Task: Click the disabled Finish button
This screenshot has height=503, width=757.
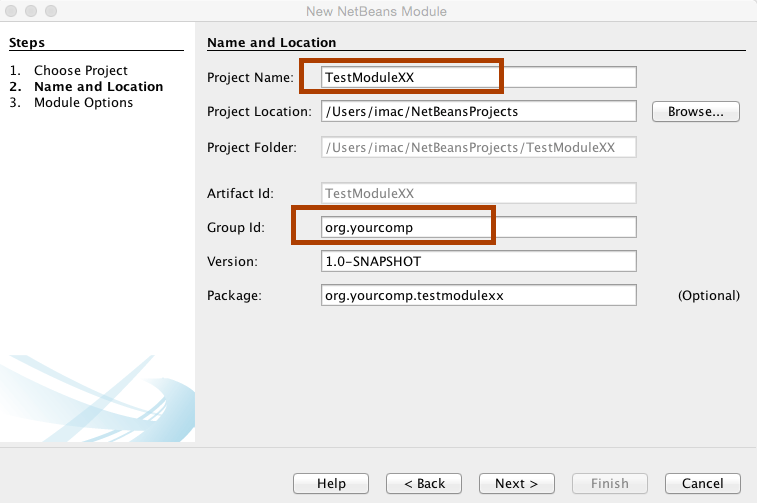Action: click(609, 483)
